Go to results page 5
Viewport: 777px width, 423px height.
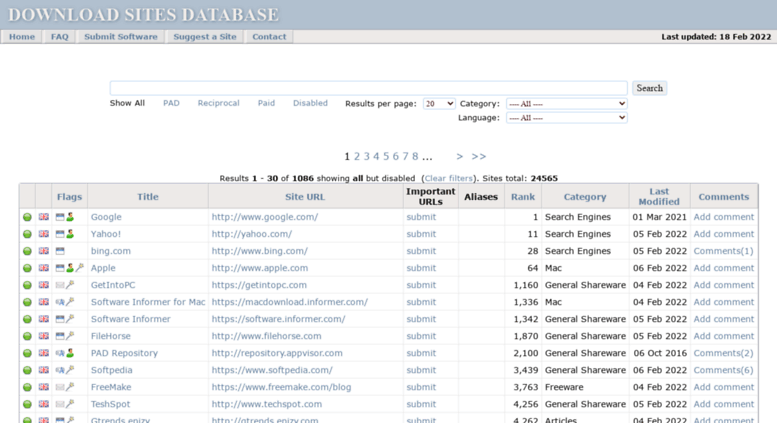point(386,157)
